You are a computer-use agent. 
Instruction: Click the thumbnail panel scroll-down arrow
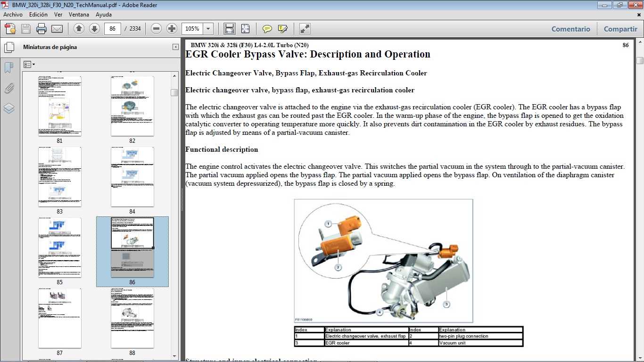click(174, 356)
